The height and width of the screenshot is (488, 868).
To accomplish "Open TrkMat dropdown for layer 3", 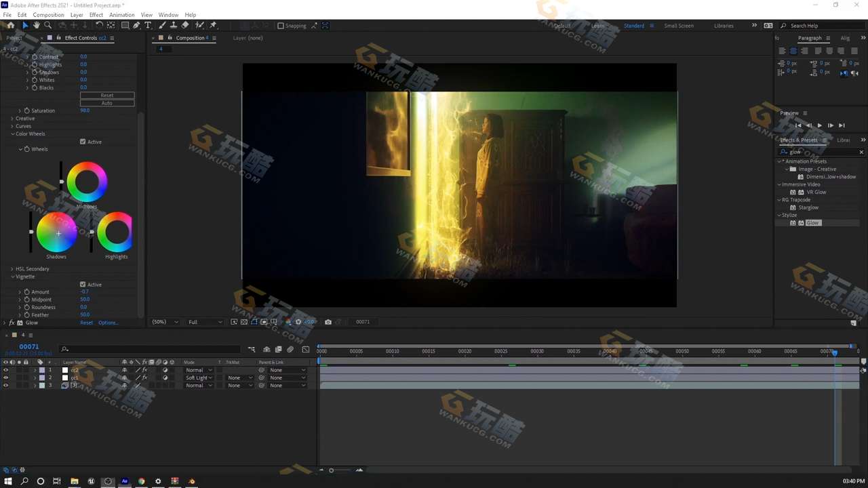I will pyautogui.click(x=240, y=385).
